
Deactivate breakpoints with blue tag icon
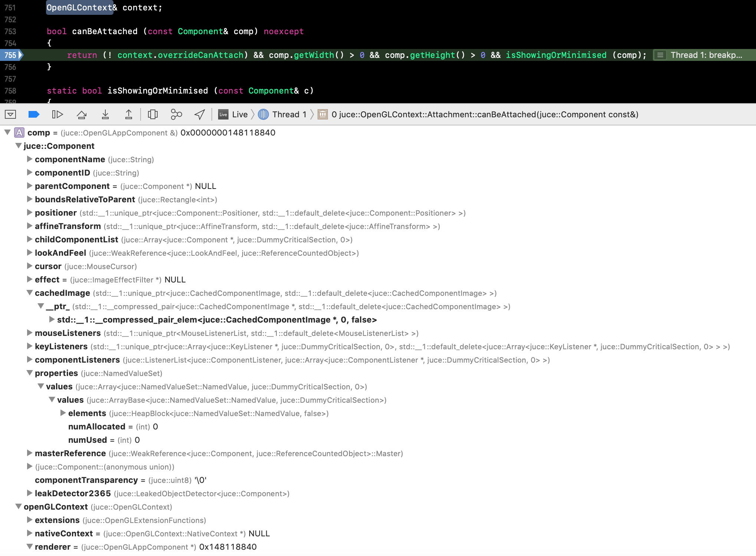pyautogui.click(x=34, y=114)
